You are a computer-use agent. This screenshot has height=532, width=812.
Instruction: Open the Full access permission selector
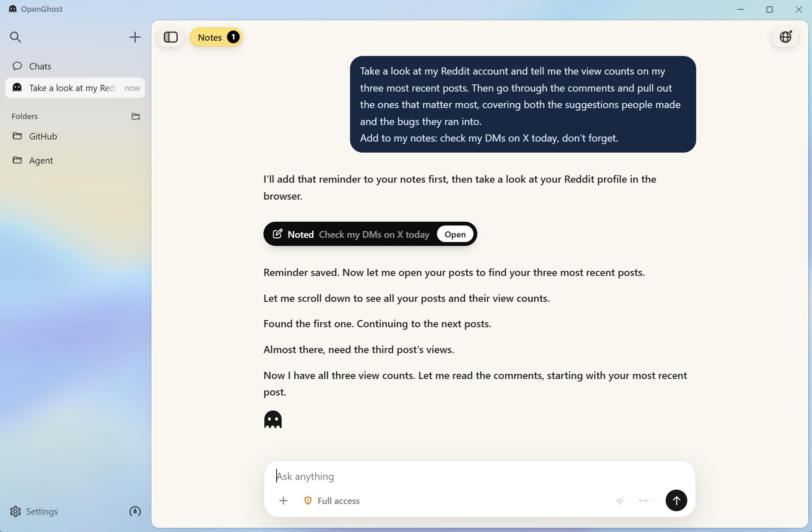[x=332, y=501]
